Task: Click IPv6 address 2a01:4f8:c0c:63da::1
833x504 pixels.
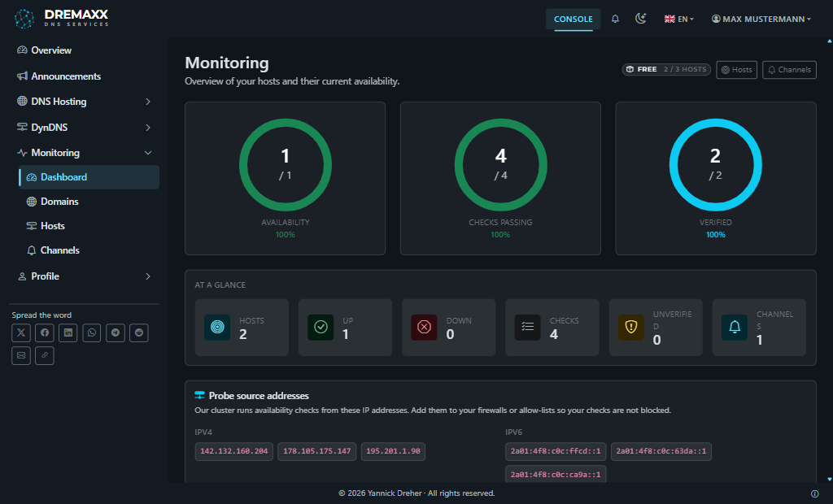Action: tap(661, 451)
